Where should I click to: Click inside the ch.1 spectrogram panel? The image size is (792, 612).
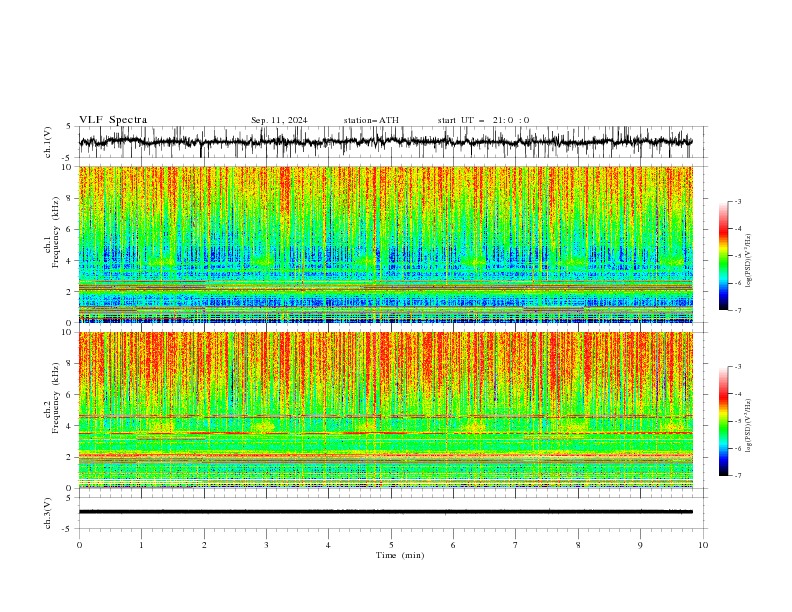(386, 244)
